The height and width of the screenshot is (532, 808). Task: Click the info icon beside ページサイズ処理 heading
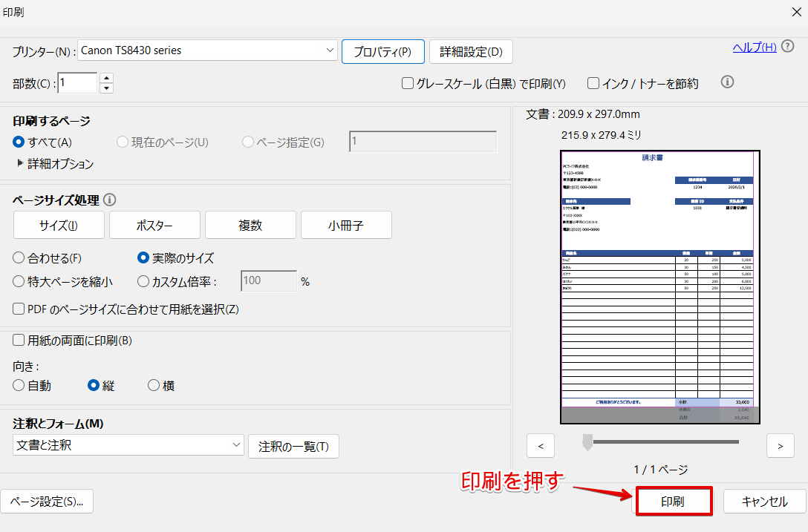[x=110, y=199]
